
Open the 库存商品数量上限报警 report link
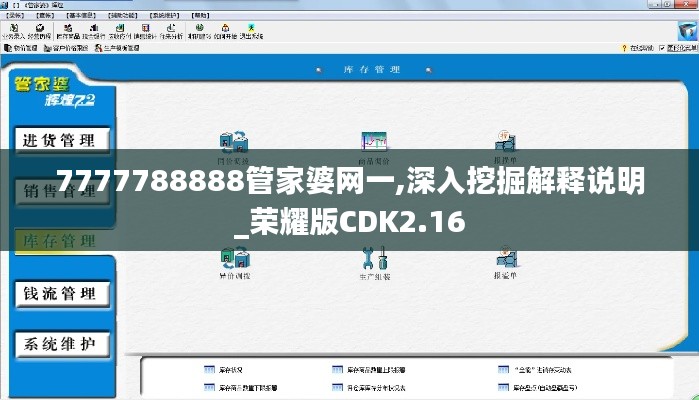click(369, 370)
